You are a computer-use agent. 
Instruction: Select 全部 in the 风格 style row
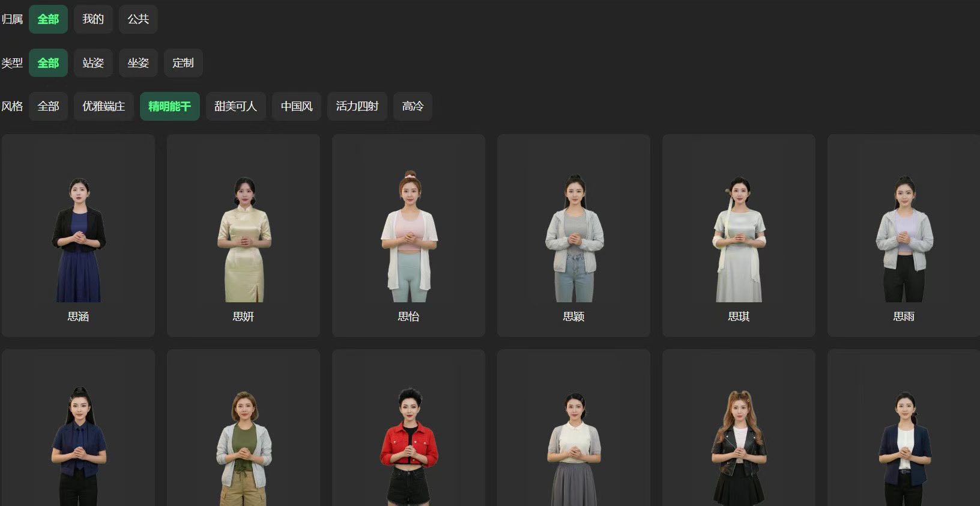(x=48, y=106)
